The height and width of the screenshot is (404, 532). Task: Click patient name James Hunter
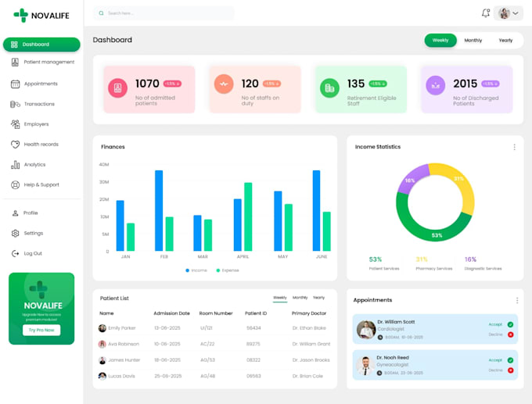pos(124,360)
